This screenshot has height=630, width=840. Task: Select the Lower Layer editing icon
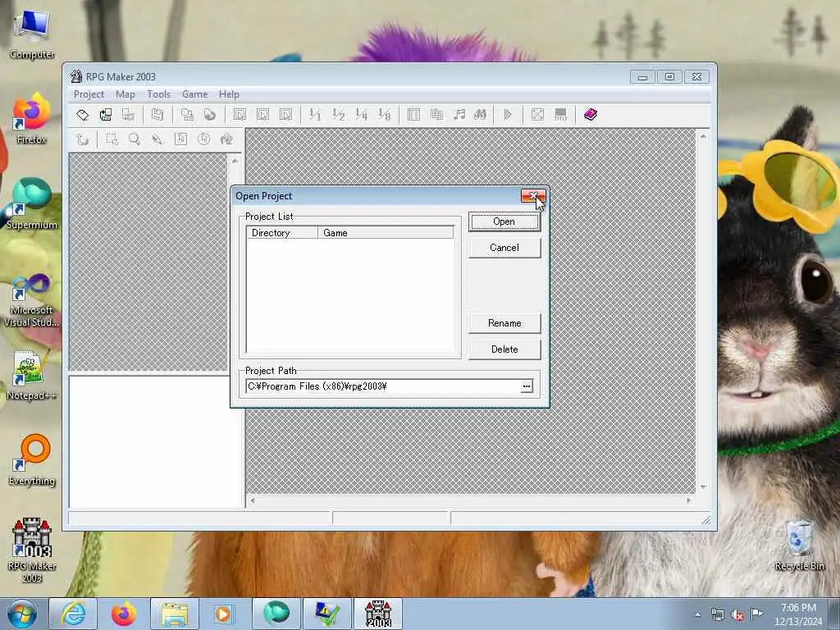(240, 115)
